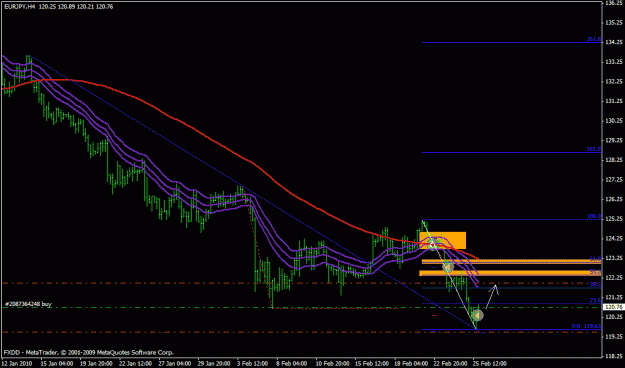Select the orange horizontal band at 50.0 level
Viewport: 625px width, 368px height.
[x=510, y=273]
